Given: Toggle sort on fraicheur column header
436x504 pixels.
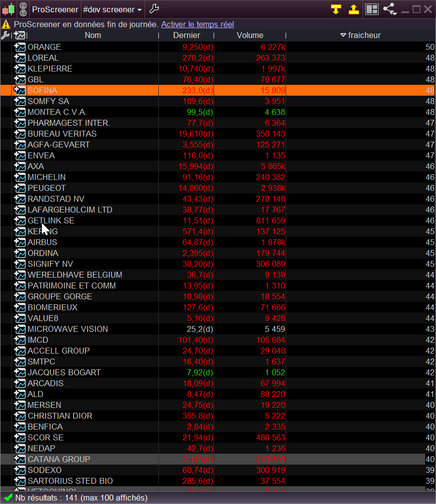Looking at the screenshot, I should (361, 36).
